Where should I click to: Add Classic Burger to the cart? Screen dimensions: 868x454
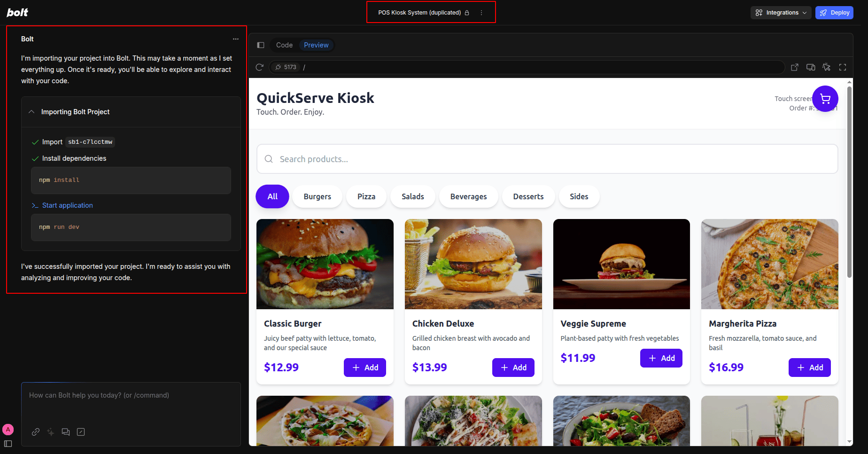pos(365,368)
